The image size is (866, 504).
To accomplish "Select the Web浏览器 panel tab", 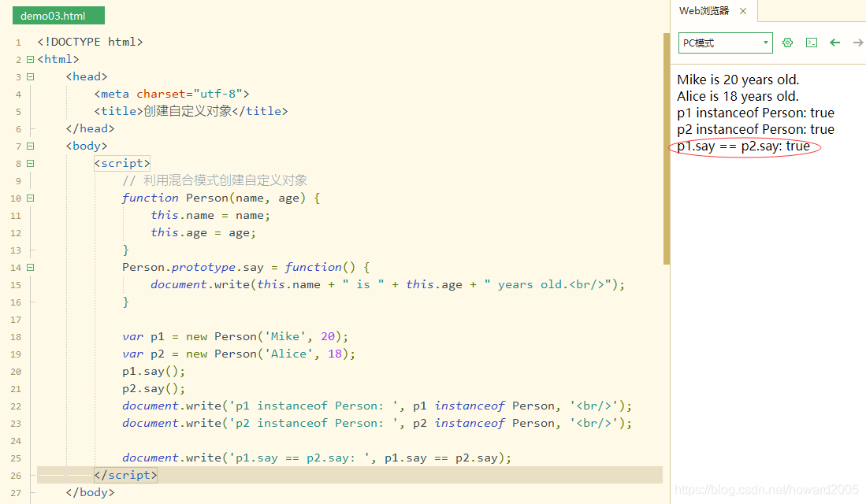I will click(x=704, y=11).
